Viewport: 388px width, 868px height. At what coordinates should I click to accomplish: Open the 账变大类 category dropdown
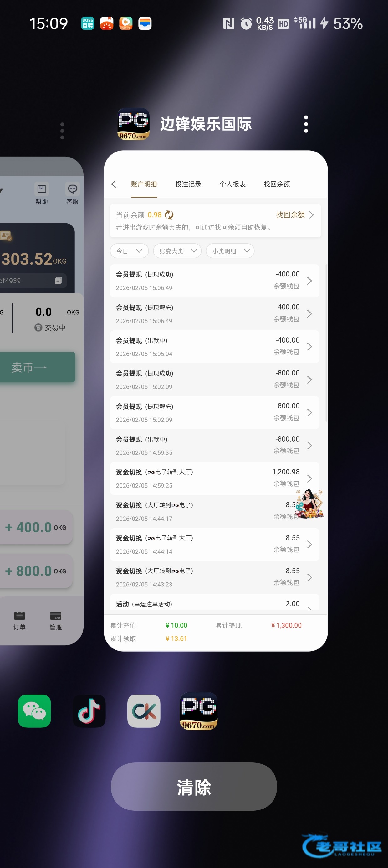point(177,251)
